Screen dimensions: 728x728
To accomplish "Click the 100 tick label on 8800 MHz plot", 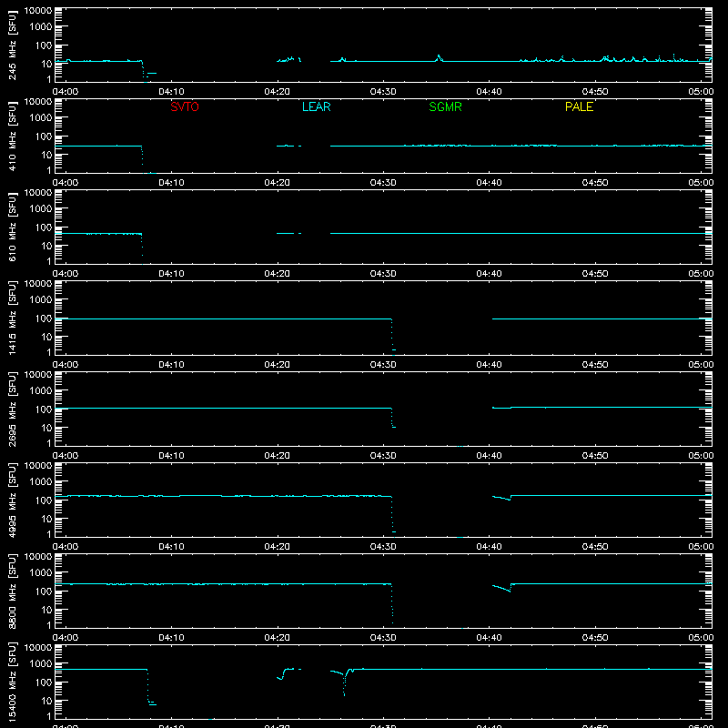I will [44, 591].
